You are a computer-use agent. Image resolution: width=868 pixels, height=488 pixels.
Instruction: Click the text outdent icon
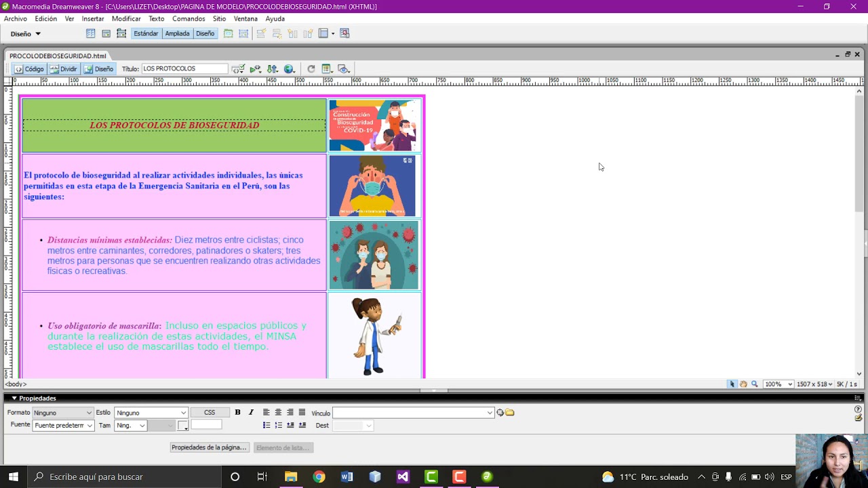coord(290,425)
